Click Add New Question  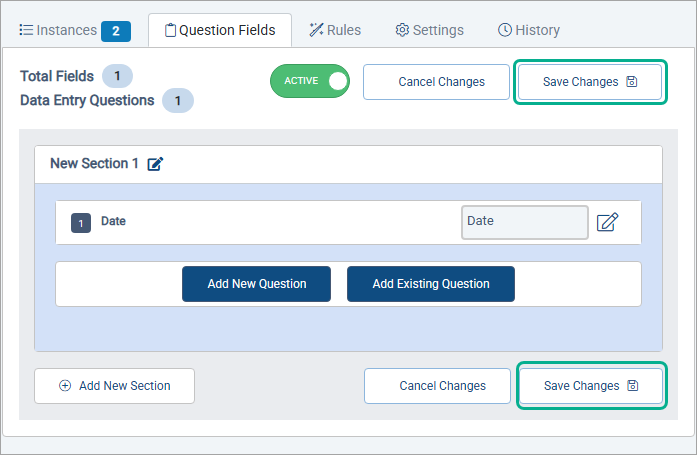tap(256, 284)
